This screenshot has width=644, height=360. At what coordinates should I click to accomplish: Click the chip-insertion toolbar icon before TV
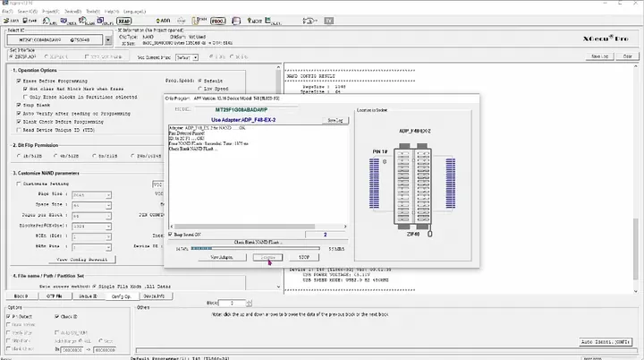pyautogui.click(x=309, y=21)
